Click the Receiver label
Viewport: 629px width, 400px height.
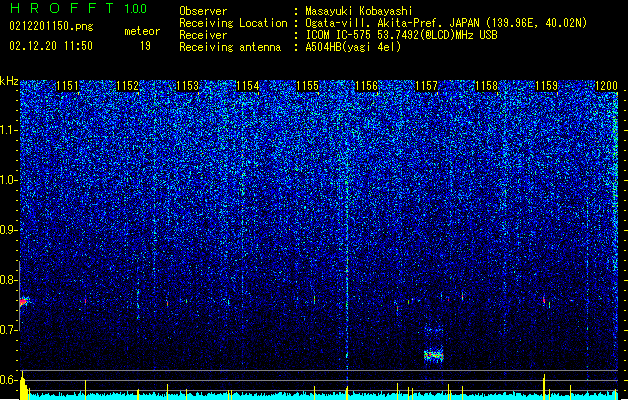tap(203, 35)
